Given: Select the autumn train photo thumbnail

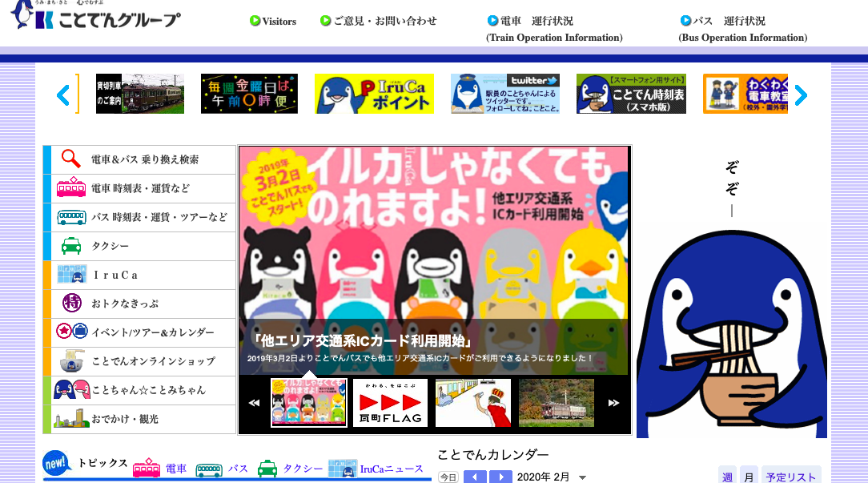Looking at the screenshot, I should [x=557, y=403].
